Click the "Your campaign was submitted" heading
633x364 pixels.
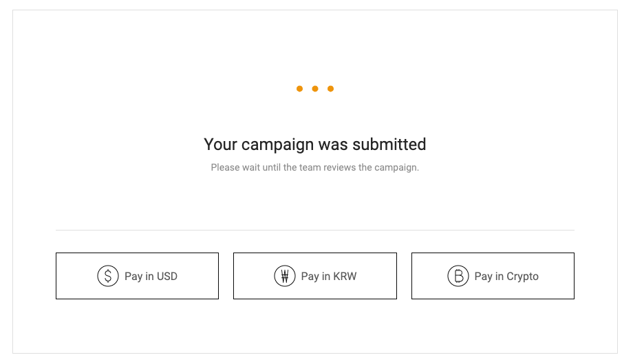tap(315, 144)
